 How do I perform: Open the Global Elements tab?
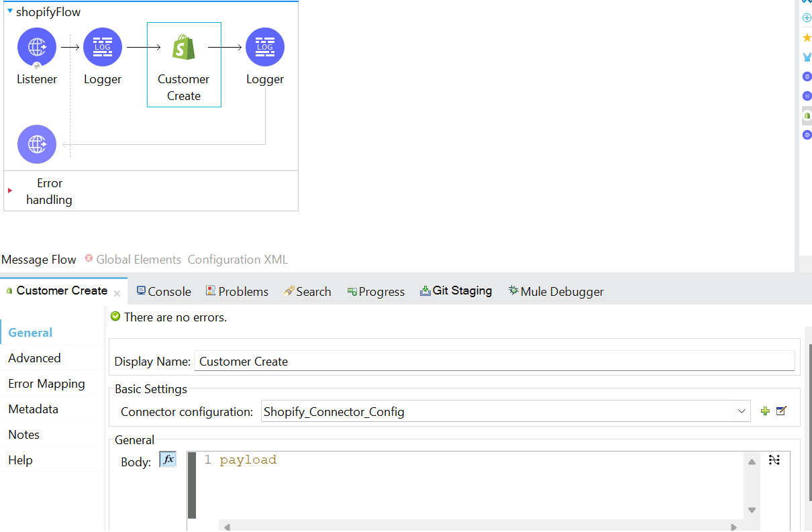point(138,260)
